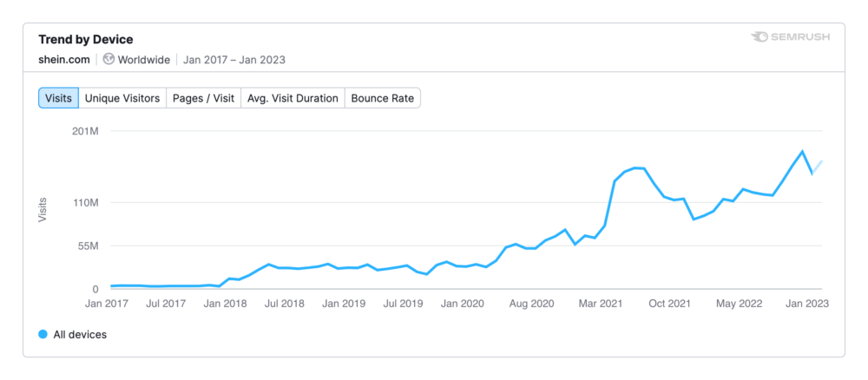Viewport: 868px width, 380px height.
Task: Click the 110M y-axis label
Action: pyautogui.click(x=85, y=203)
